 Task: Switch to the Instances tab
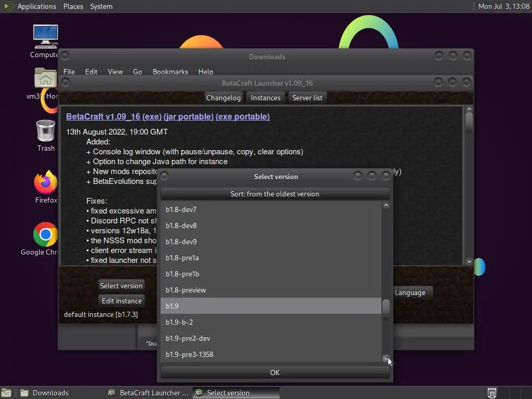pos(265,98)
